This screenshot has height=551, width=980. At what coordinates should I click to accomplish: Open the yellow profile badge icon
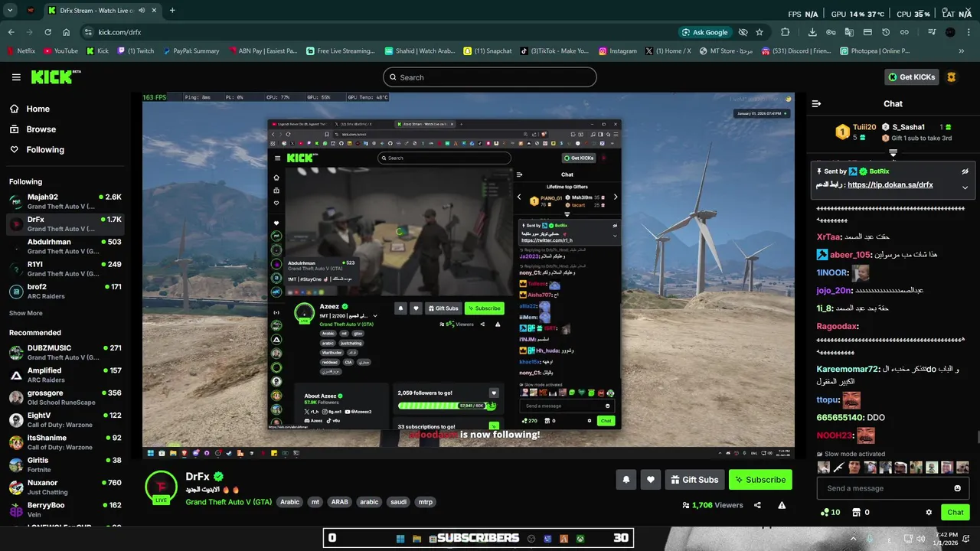click(x=952, y=77)
